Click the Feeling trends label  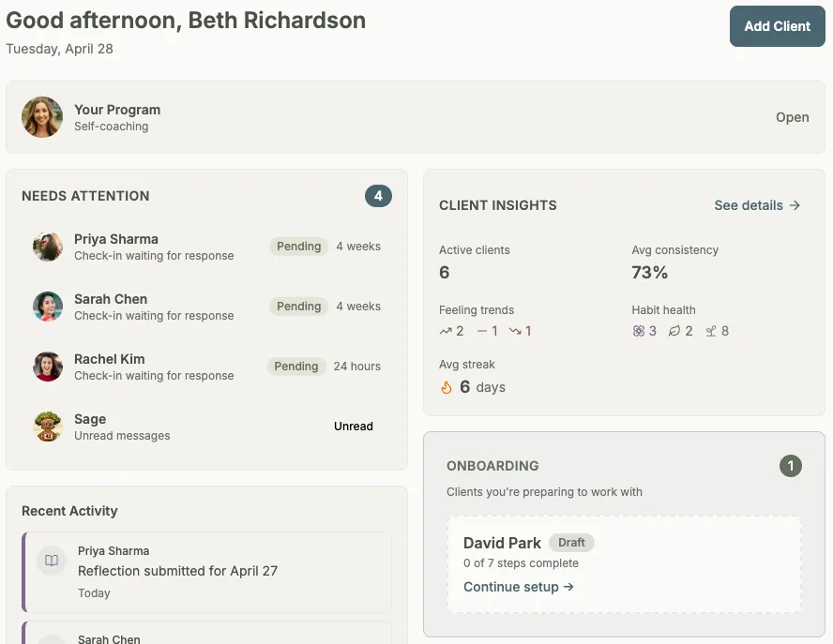pos(477,310)
